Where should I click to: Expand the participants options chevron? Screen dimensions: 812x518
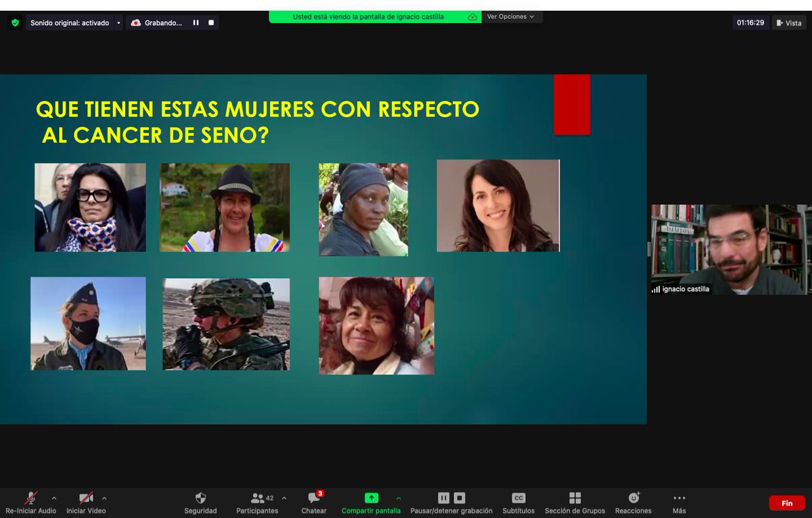284,498
